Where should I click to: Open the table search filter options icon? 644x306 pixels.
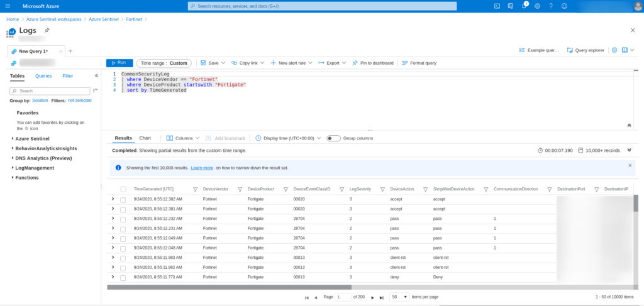95,90
